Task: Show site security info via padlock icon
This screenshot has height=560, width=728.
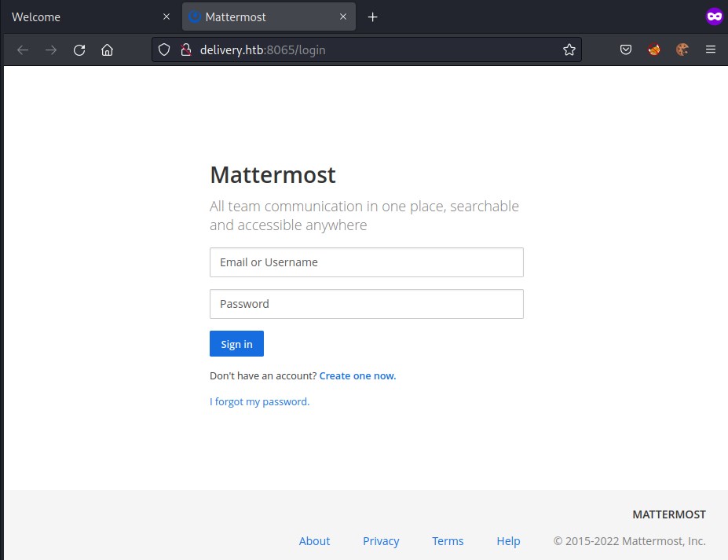Action: click(186, 50)
